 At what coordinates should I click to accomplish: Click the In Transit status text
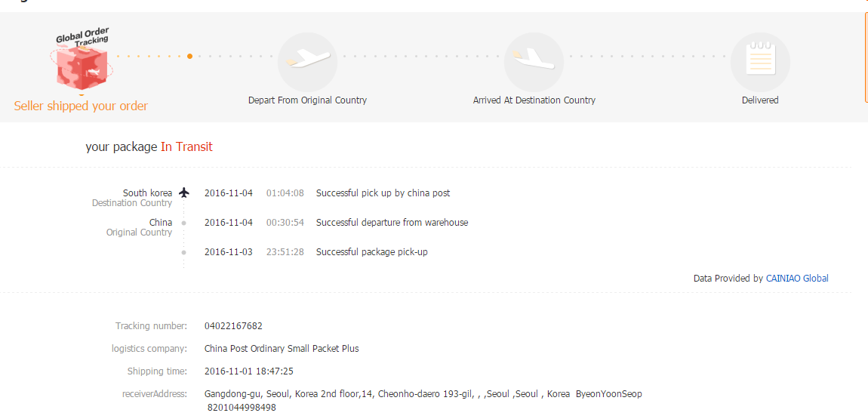coord(186,147)
